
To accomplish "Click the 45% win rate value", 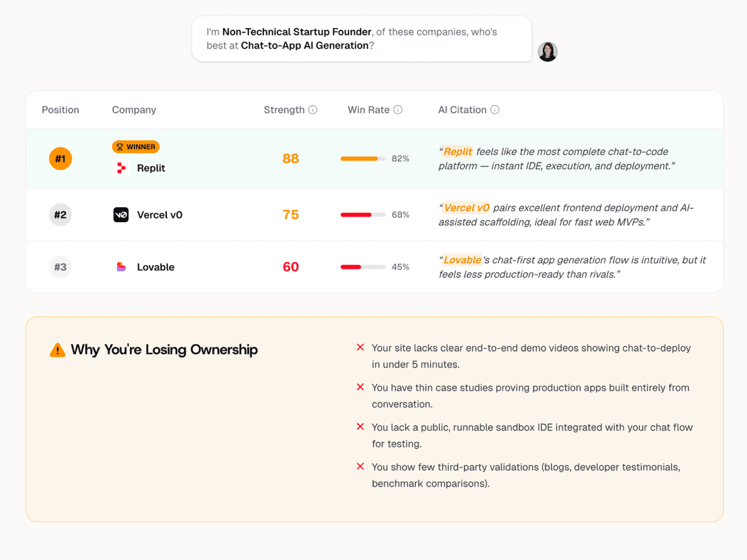I will 400,267.
